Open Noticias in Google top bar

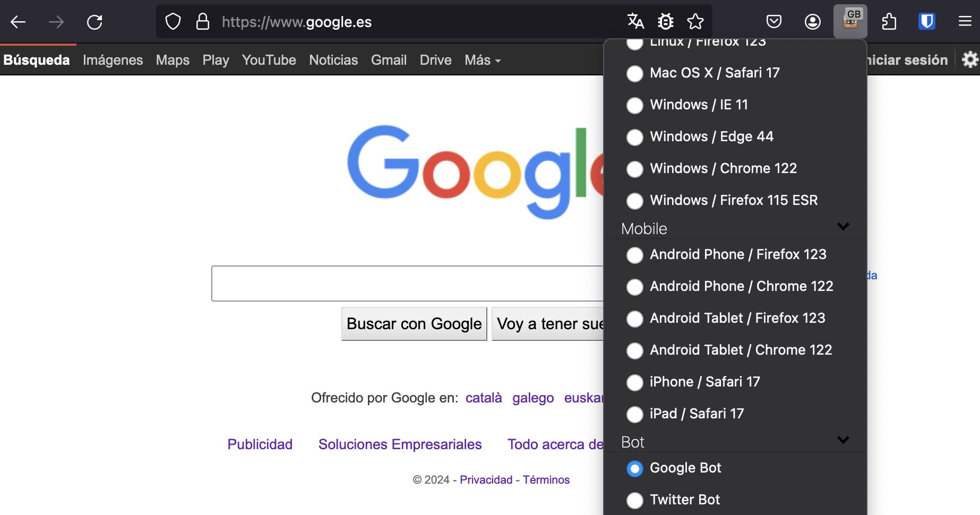(333, 60)
